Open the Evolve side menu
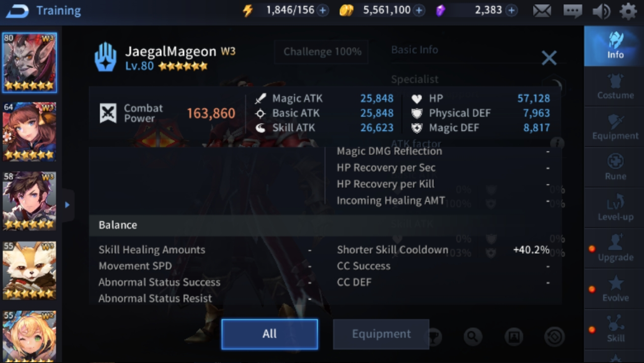 point(615,289)
